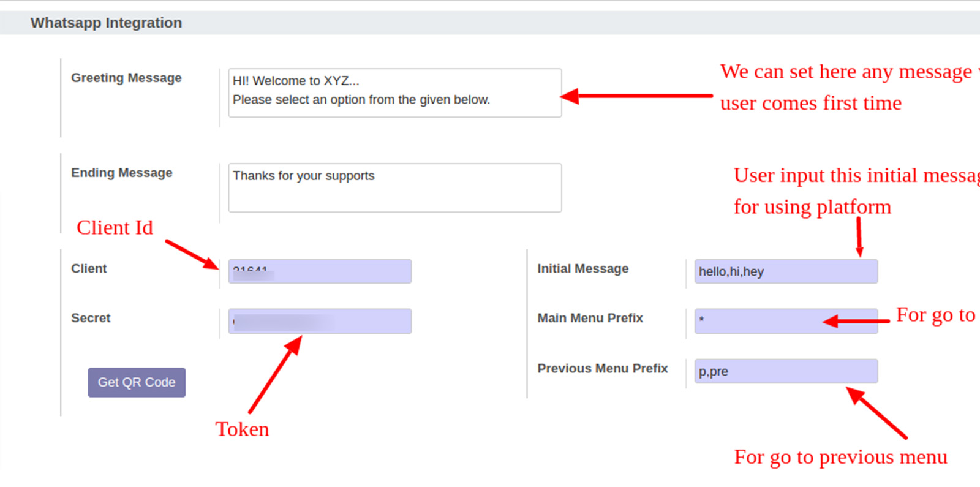Click the red Client Id annotation text
The height and width of the screenshot is (487, 980).
(115, 227)
